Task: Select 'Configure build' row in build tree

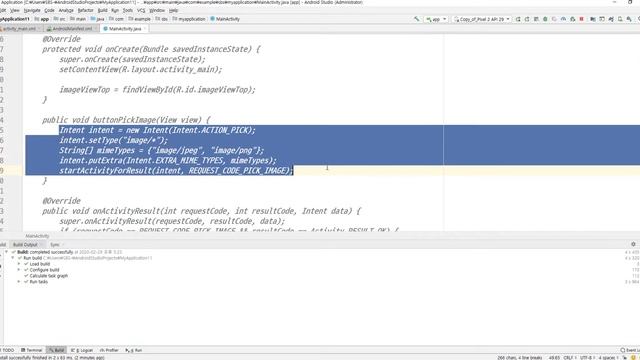Action: click(44, 270)
